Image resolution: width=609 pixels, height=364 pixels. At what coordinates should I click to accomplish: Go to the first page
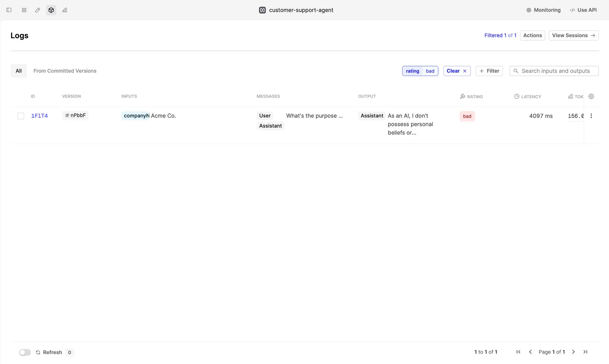click(518, 352)
